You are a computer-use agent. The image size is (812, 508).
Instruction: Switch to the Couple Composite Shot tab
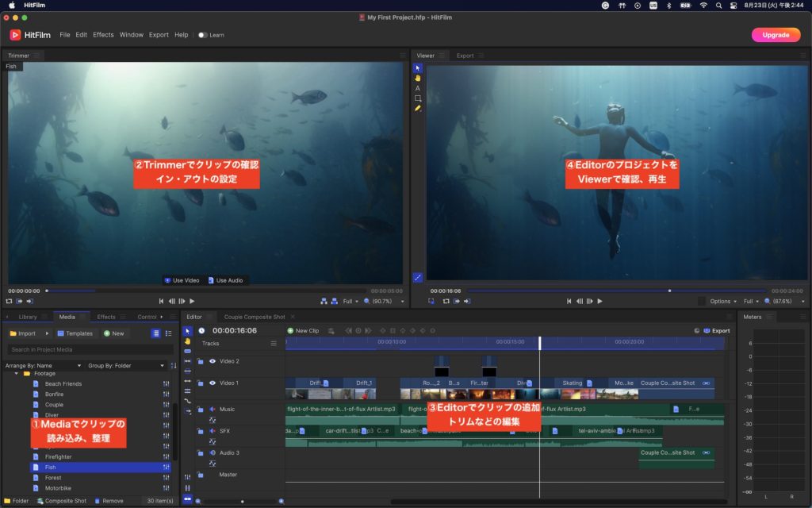tap(255, 317)
